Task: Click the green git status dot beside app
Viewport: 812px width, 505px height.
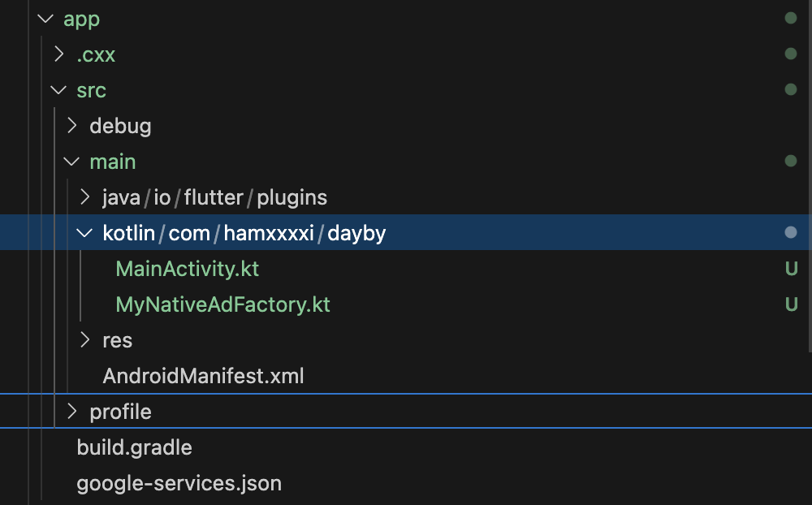Action: 791,18
